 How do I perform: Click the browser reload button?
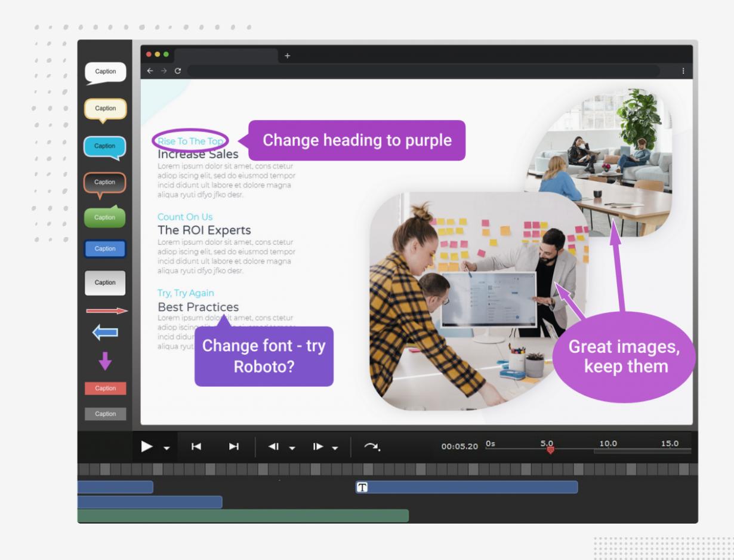[177, 71]
